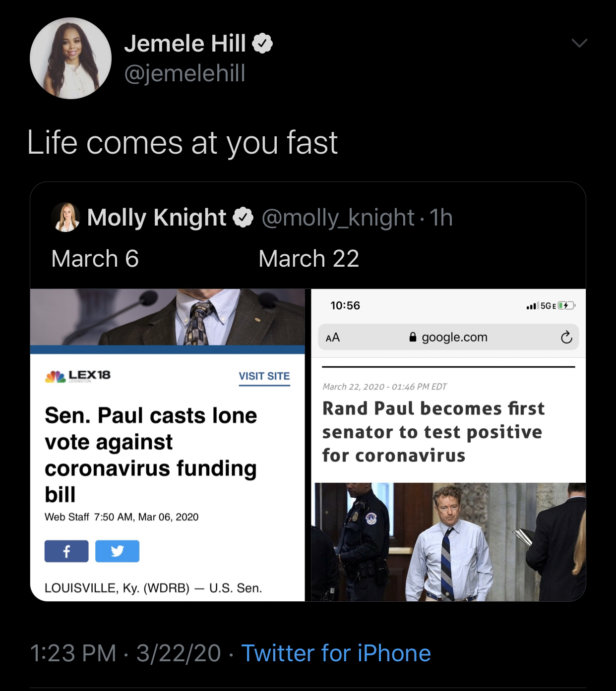Open the Sen. Paul lone vote headline
Image resolution: width=616 pixels, height=691 pixels.
(x=151, y=454)
